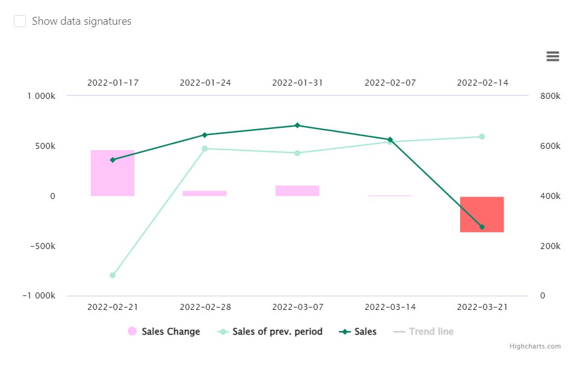This screenshot has width=588, height=369.
Task: Click the lowest prev. period data point near 2022-02-21
Action: [x=113, y=275]
